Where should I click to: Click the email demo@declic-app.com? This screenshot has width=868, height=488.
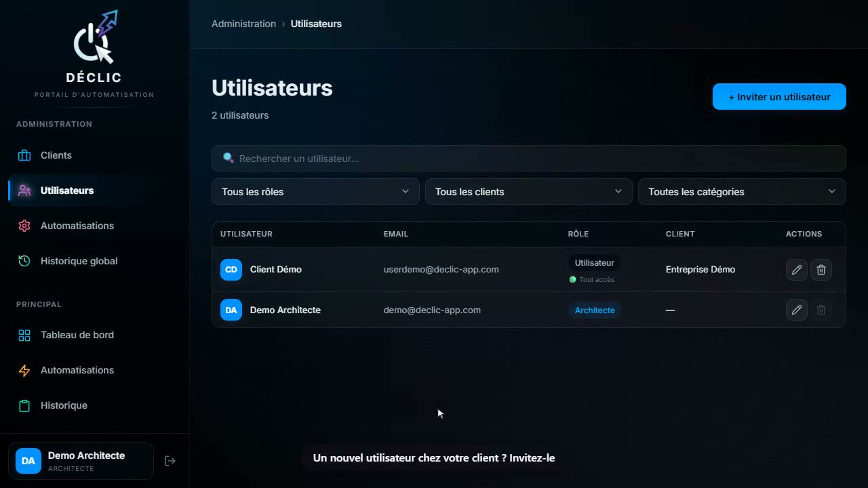(x=432, y=310)
